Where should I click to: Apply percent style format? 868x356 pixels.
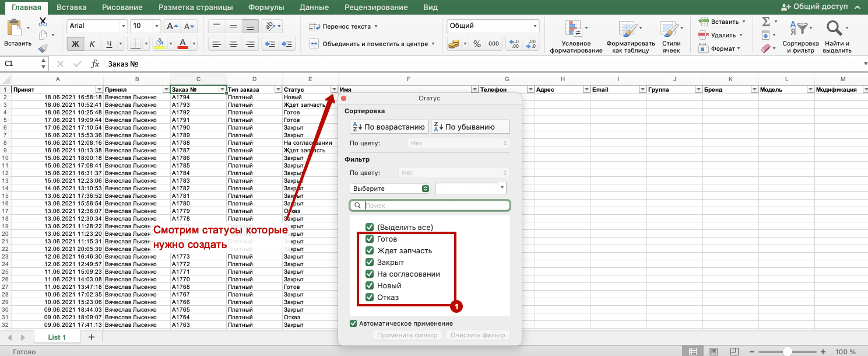[x=477, y=44]
